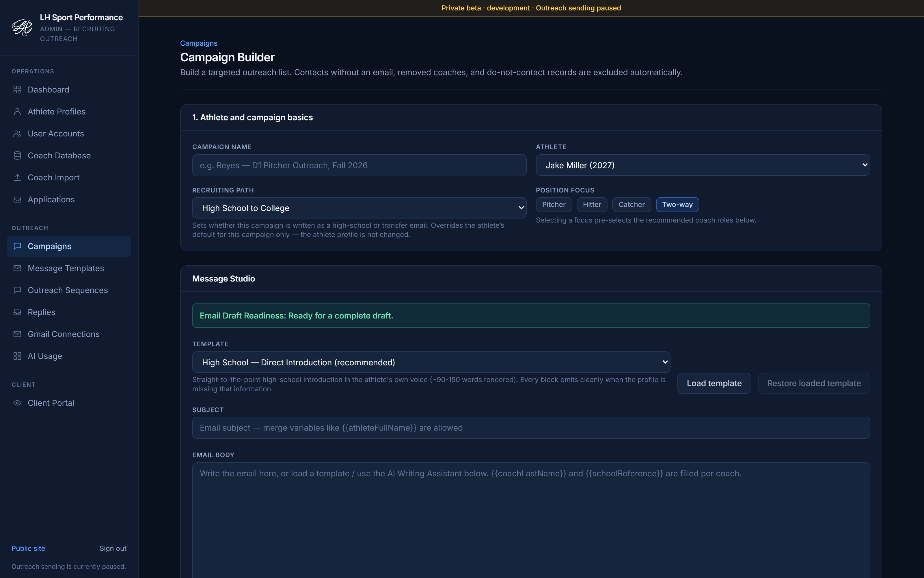Click the Email Draft Readiness status banner
This screenshot has height=578, width=924.
[531, 315]
